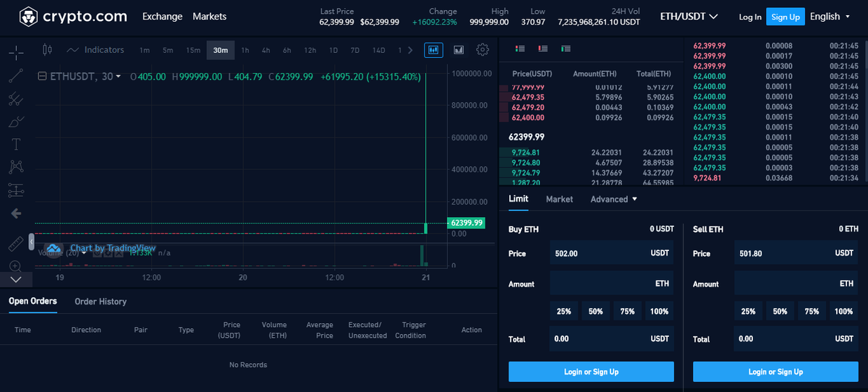Go to the crypto.com home logo
This screenshot has width=868, height=392.
73,16
